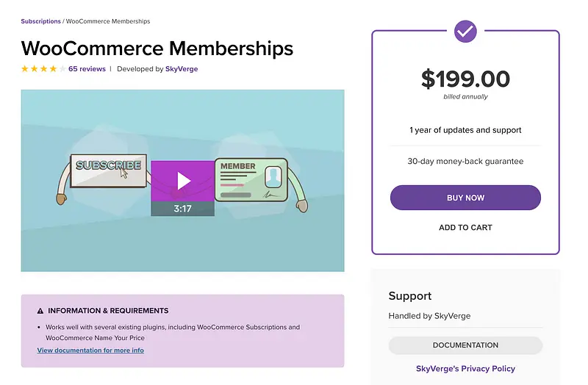Play the WooCommerce Memberships video
The width and height of the screenshot is (588, 385).
click(183, 181)
